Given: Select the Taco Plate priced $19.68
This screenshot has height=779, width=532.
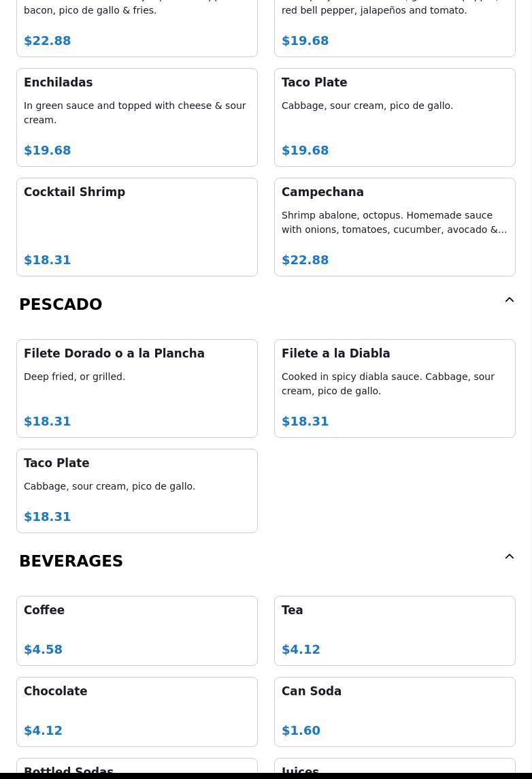Looking at the screenshot, I should click(395, 117).
